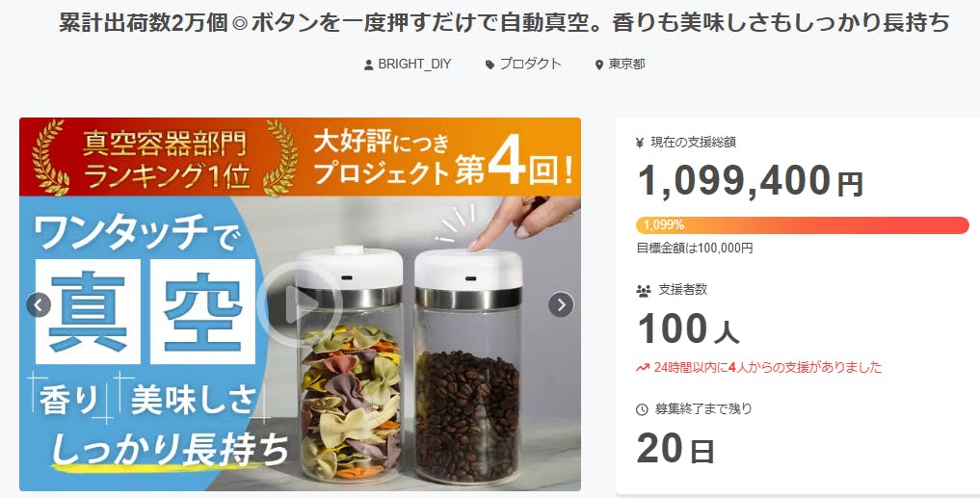Click the ランキング1位 banner in the image
The height and width of the screenshot is (498, 980).
[166, 159]
